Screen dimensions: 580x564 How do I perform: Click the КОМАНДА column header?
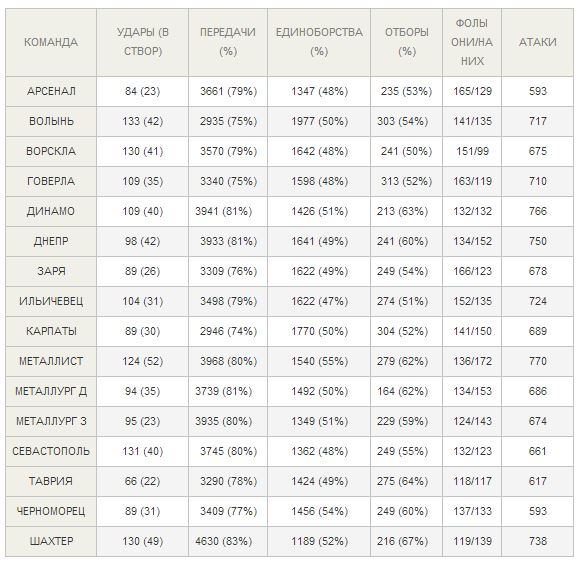[51, 43]
